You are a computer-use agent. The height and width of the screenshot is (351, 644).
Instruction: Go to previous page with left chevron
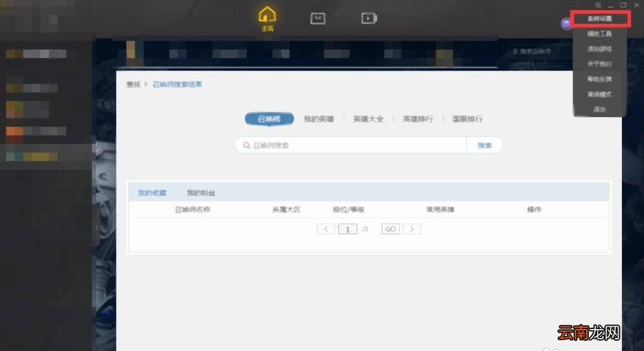point(326,229)
